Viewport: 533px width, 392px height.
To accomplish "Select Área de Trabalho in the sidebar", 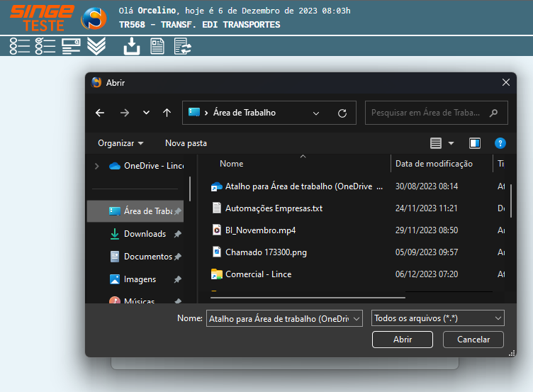I will coord(135,211).
